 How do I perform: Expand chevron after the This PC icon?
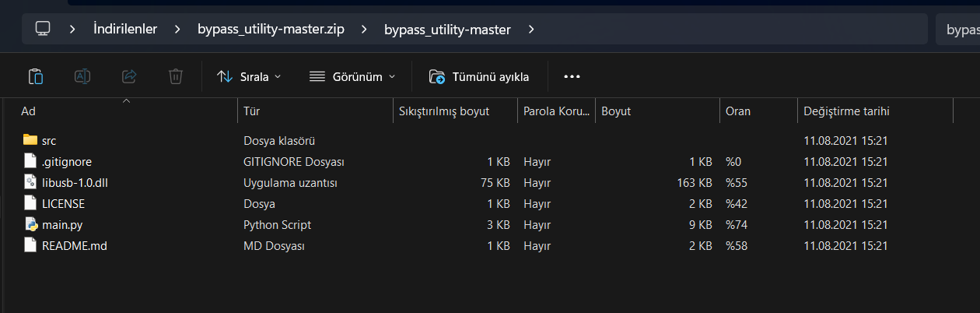pyautogui.click(x=72, y=30)
